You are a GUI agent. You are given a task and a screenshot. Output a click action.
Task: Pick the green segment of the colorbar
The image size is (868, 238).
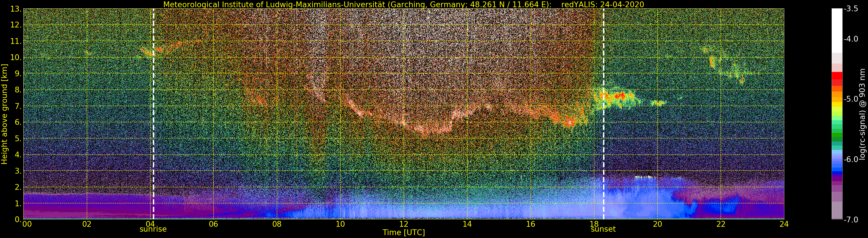[837, 135]
